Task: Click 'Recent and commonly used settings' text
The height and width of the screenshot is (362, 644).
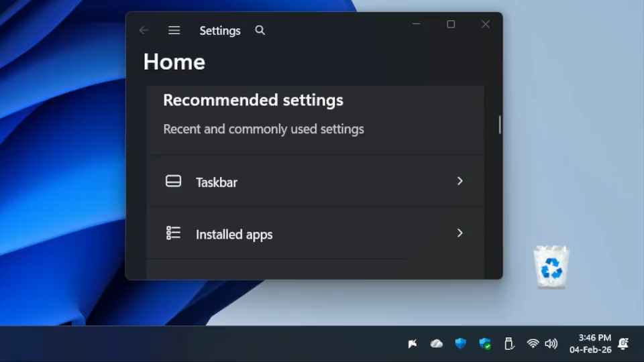Action: (263, 129)
